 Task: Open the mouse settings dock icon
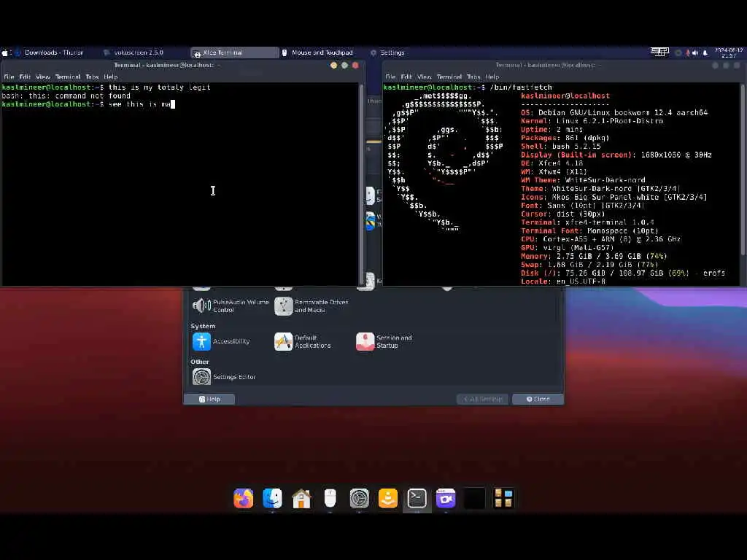pyautogui.click(x=330, y=498)
